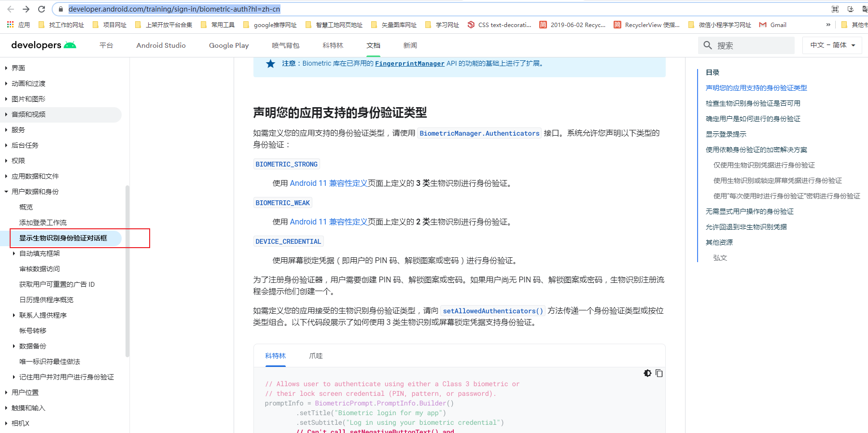Click the install/download icon in address bar
This screenshot has height=433, width=868.
851,9
